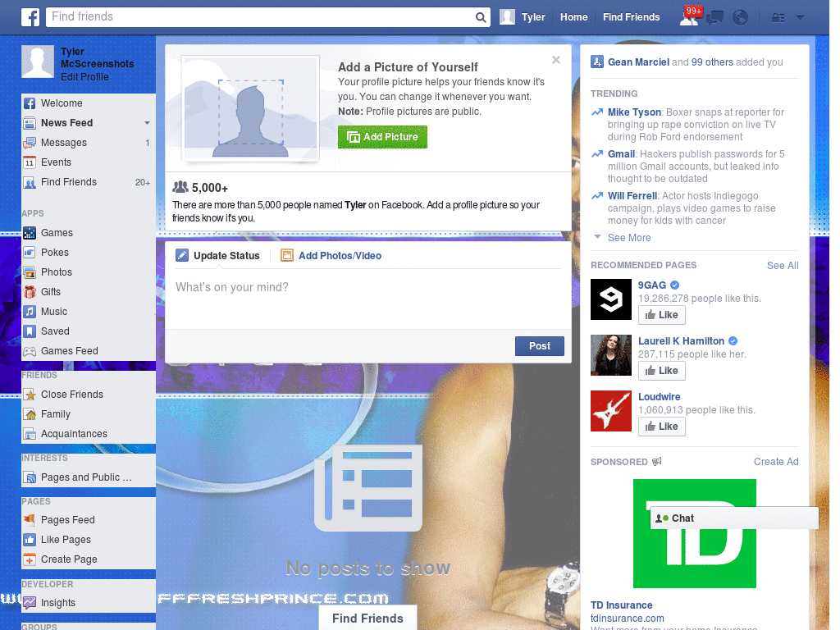
Task: Expand the account menu arrow in top bar
Action: (x=800, y=18)
